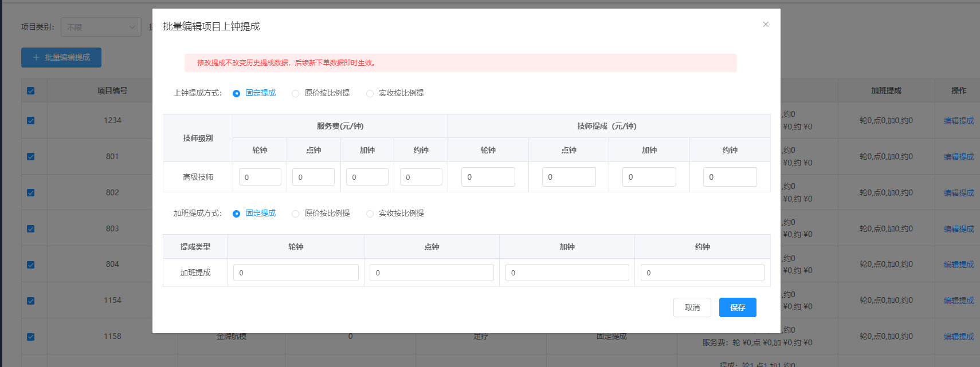Click the 项目编号 column header

point(112,90)
